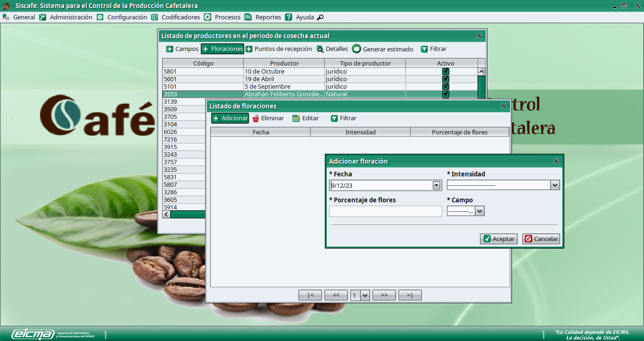644x341 pixels.
Task: Click the Aceptar button
Action: pos(498,239)
